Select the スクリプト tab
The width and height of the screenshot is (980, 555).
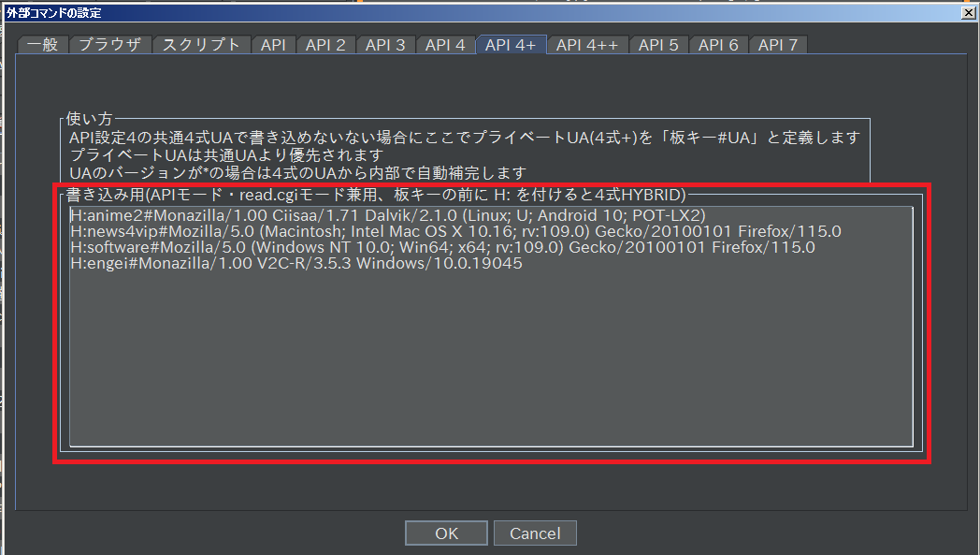(201, 45)
